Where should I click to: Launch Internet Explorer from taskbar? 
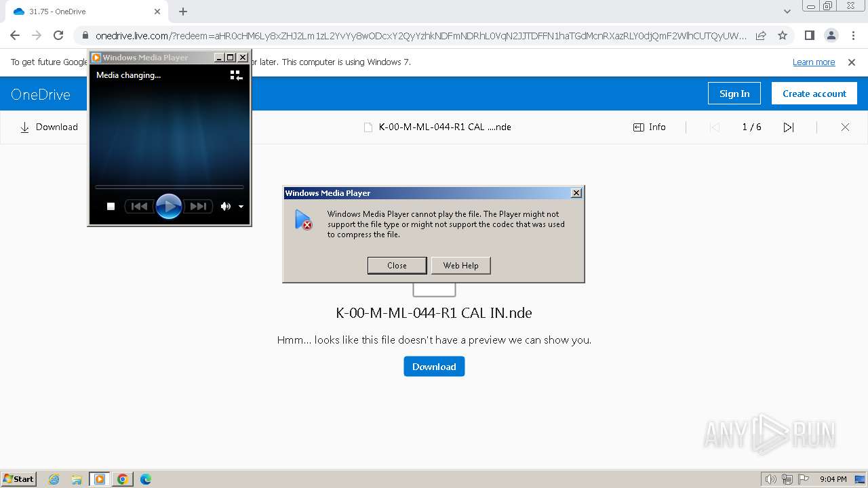pos(54,479)
